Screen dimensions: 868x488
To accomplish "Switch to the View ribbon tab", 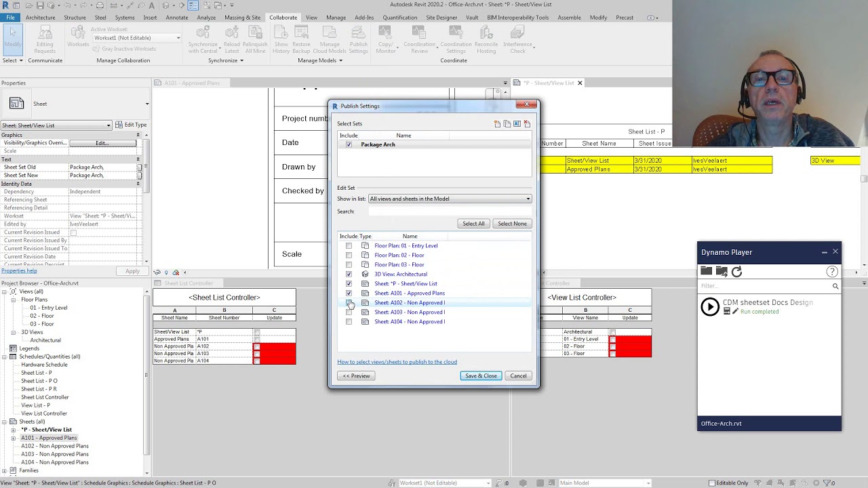I will [x=311, y=18].
